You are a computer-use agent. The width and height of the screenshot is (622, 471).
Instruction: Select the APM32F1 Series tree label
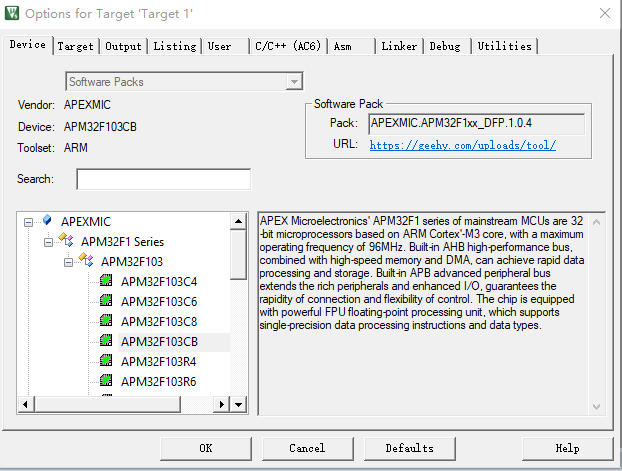point(123,242)
